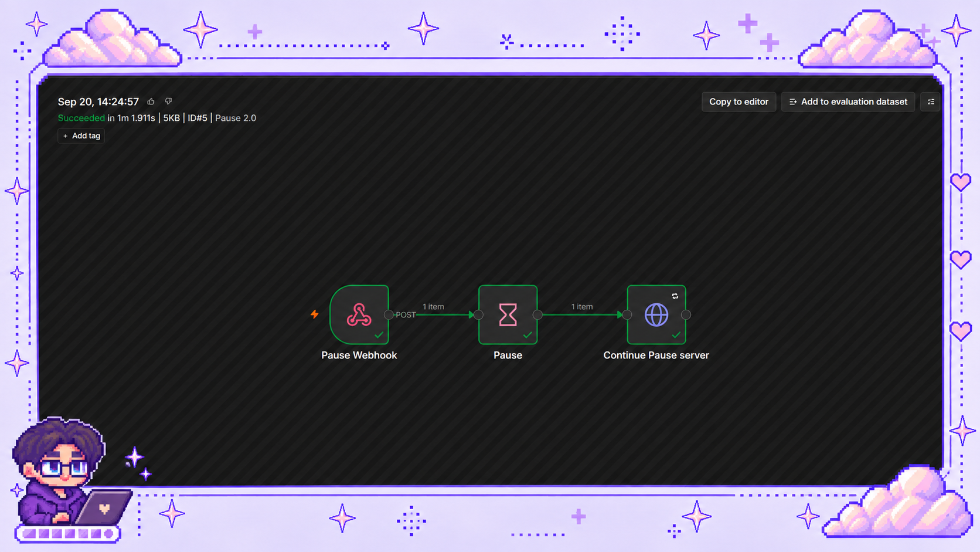Click the Succeeded status text

(81, 118)
